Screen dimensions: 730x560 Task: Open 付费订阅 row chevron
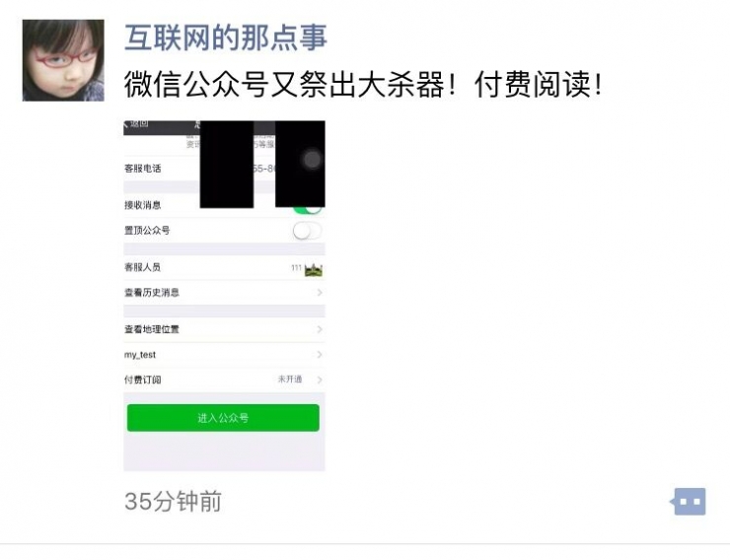coord(320,380)
